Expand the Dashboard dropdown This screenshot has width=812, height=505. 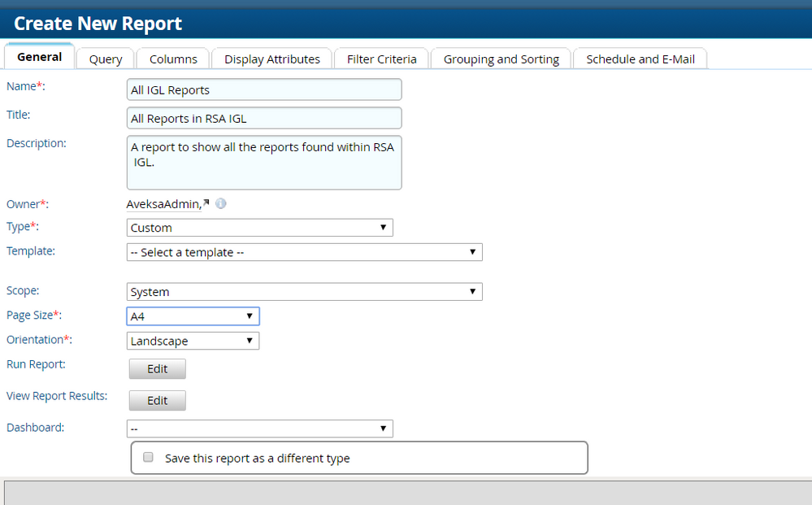(259, 429)
